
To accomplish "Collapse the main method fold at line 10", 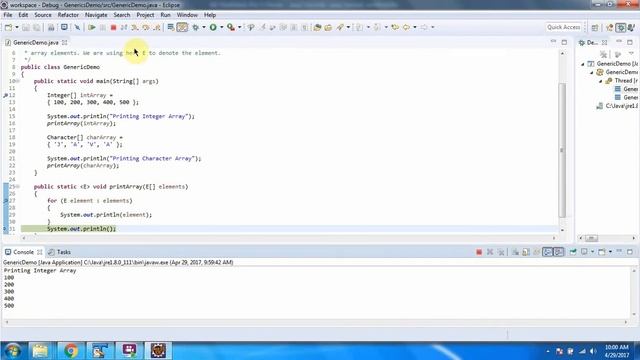I will pos(18,81).
